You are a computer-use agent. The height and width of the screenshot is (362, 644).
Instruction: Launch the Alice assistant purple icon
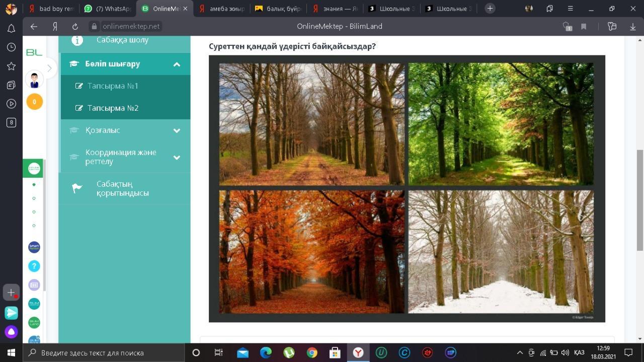click(11, 332)
